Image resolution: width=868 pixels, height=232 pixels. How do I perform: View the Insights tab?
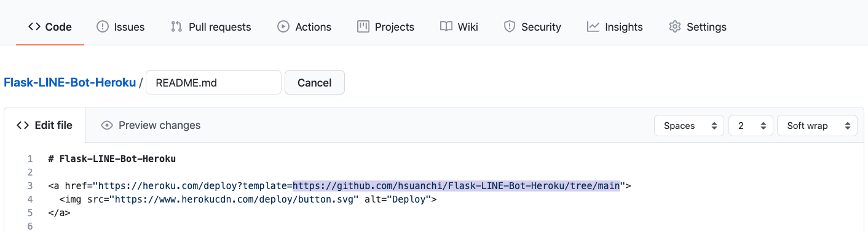click(615, 27)
